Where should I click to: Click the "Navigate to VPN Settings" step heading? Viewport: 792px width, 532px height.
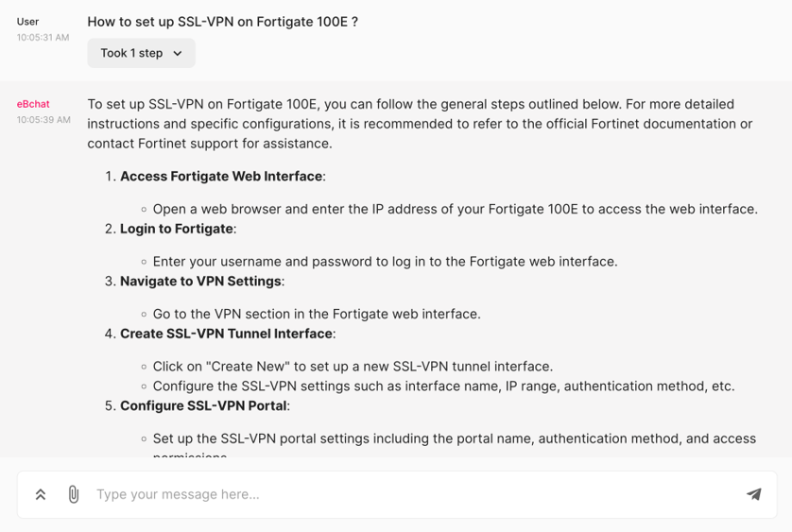(x=200, y=282)
